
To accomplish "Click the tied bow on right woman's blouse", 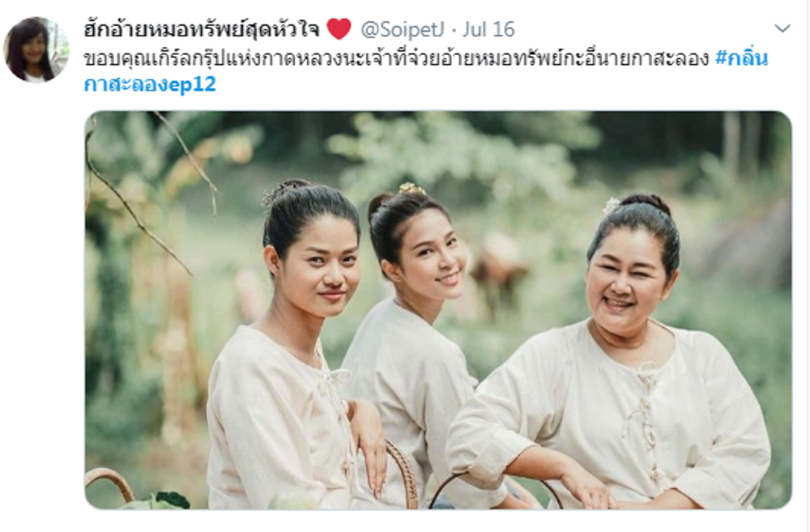I will 645,373.
